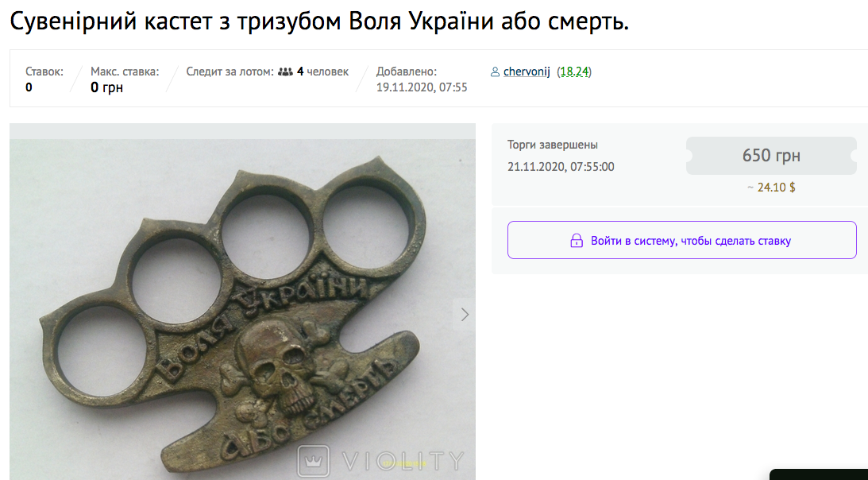Image resolution: width=868 pixels, height=480 pixels.
Task: Click the '4 человек' followers count
Action: tap(322, 72)
